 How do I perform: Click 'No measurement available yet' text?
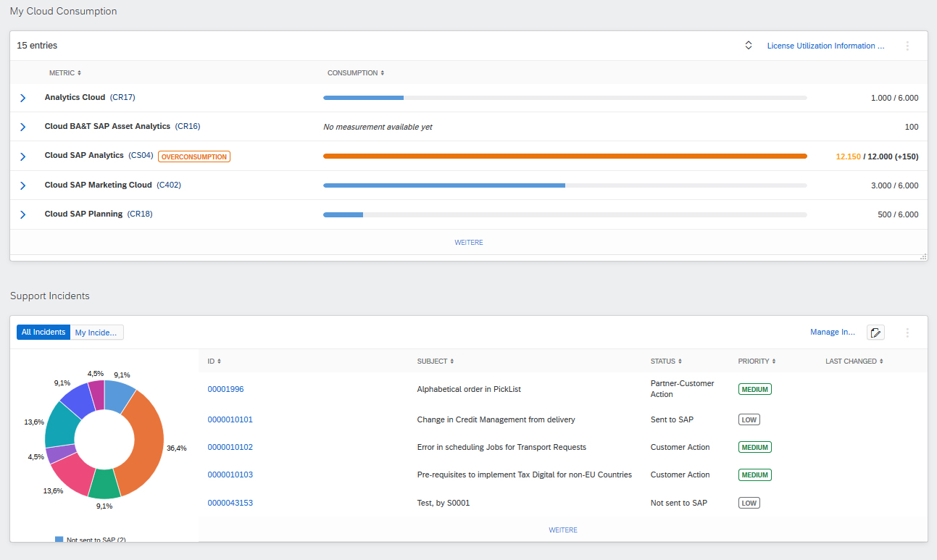[378, 127]
